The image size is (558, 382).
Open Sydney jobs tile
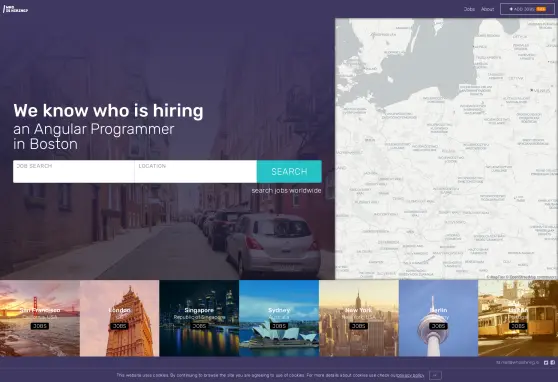point(279,318)
